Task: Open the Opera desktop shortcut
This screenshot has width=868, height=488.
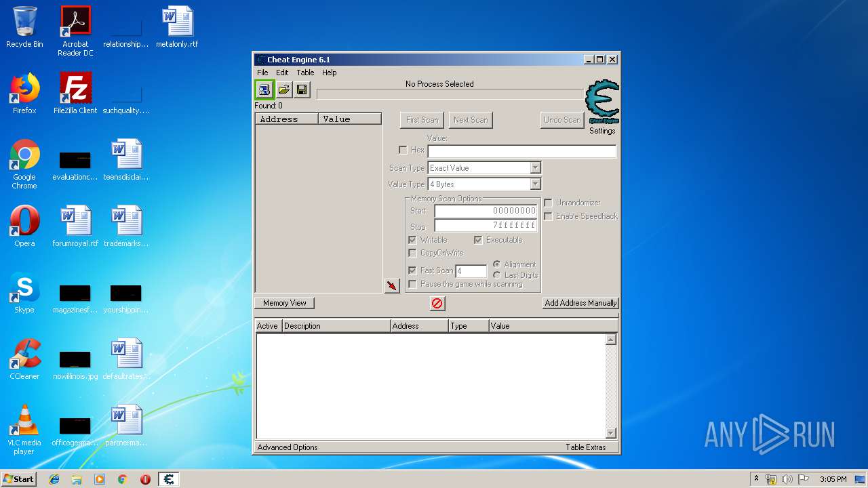Action: click(24, 226)
